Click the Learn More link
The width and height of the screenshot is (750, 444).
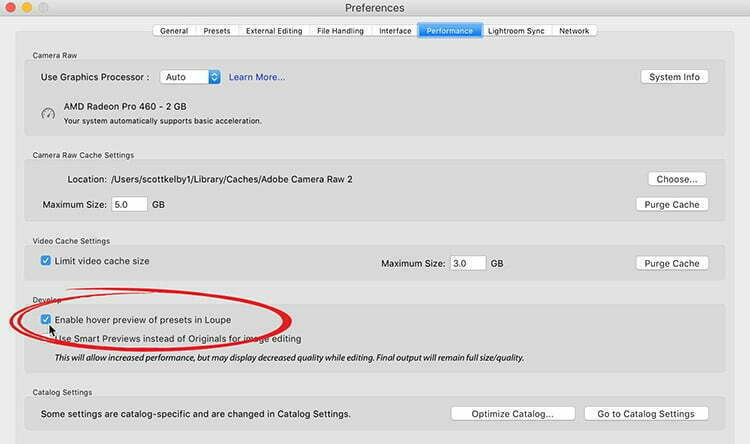click(x=257, y=77)
